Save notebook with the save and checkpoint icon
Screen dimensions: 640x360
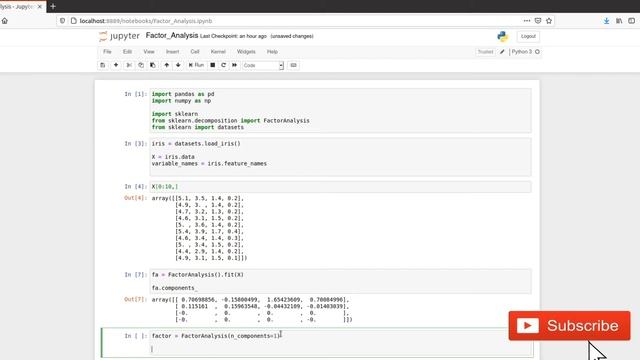pyautogui.click(x=103, y=65)
